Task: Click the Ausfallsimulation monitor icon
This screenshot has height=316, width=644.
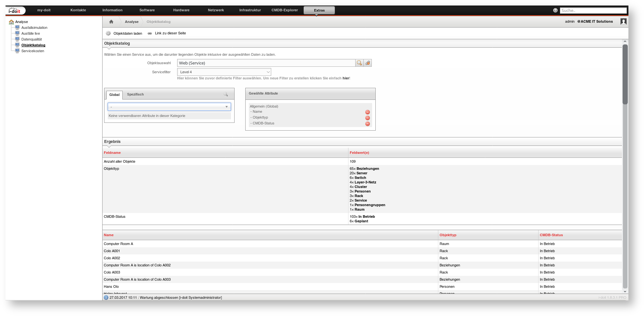Action: pyautogui.click(x=17, y=28)
